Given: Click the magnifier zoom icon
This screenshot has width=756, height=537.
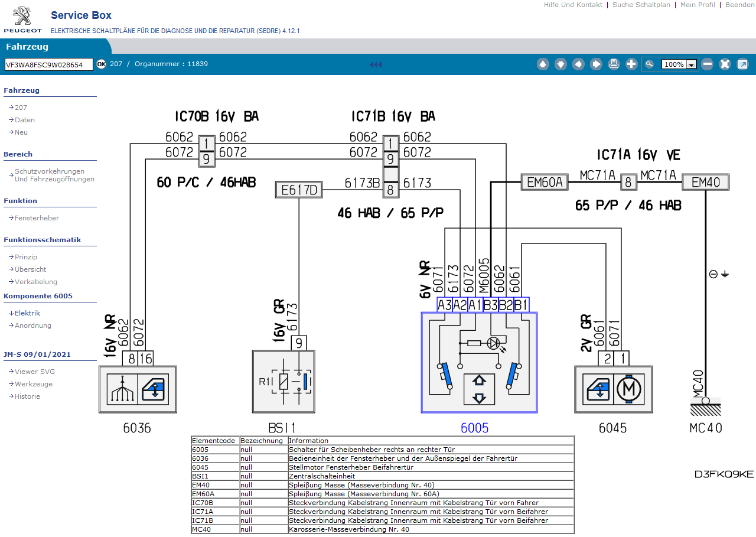Looking at the screenshot, I should [x=650, y=64].
